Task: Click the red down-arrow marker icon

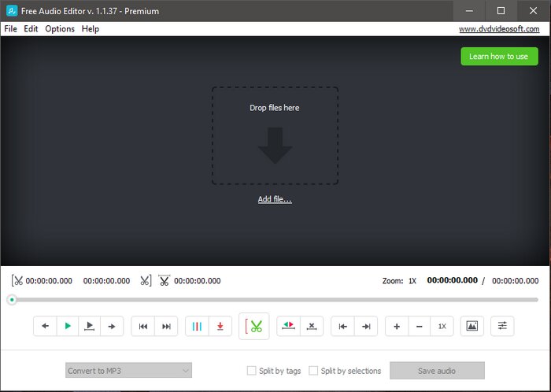Action: click(x=220, y=326)
